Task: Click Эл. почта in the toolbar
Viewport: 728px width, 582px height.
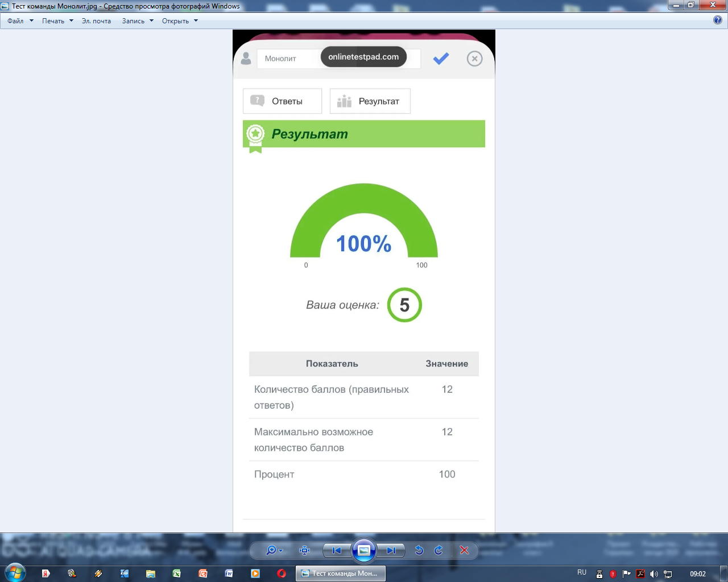Action: [x=96, y=21]
